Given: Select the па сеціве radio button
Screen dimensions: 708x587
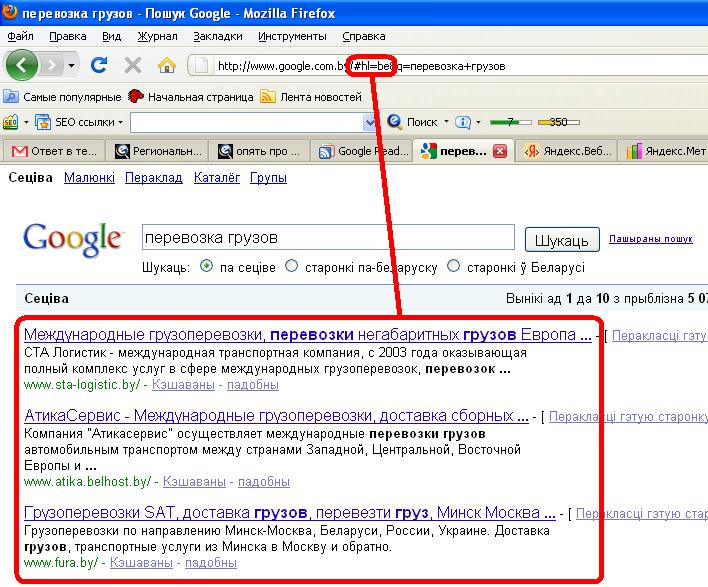Looking at the screenshot, I should 206,266.
